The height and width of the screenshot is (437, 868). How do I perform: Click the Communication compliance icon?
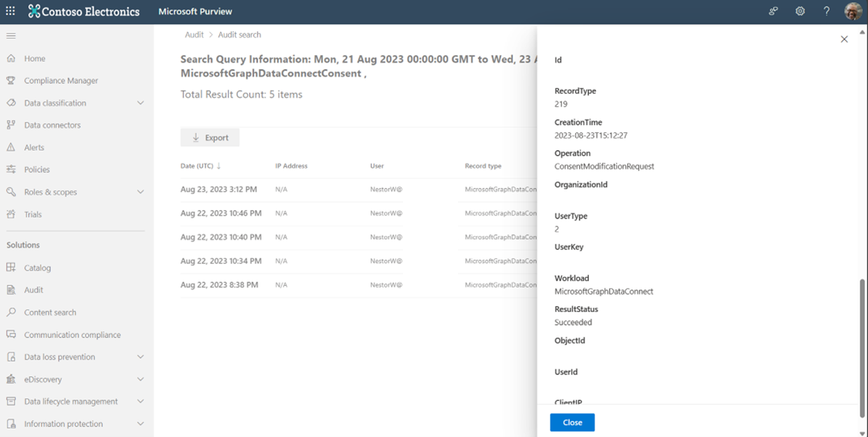pyautogui.click(x=11, y=335)
